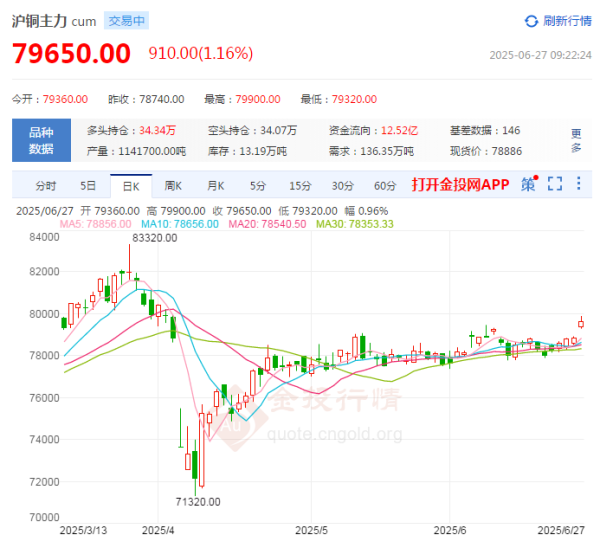The image size is (600, 535).
Task: Click the 71320.00 low price marker
Action: (198, 502)
